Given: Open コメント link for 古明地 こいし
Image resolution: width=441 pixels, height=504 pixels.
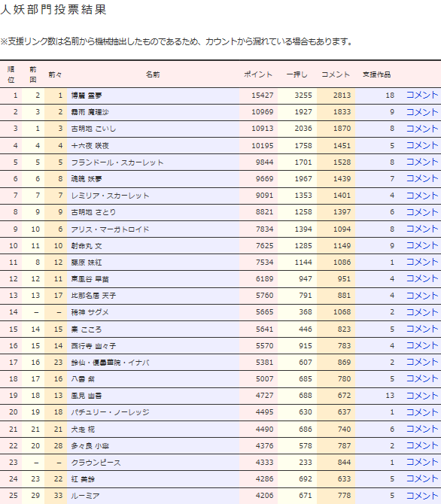Looking at the screenshot, I should 422,129.
